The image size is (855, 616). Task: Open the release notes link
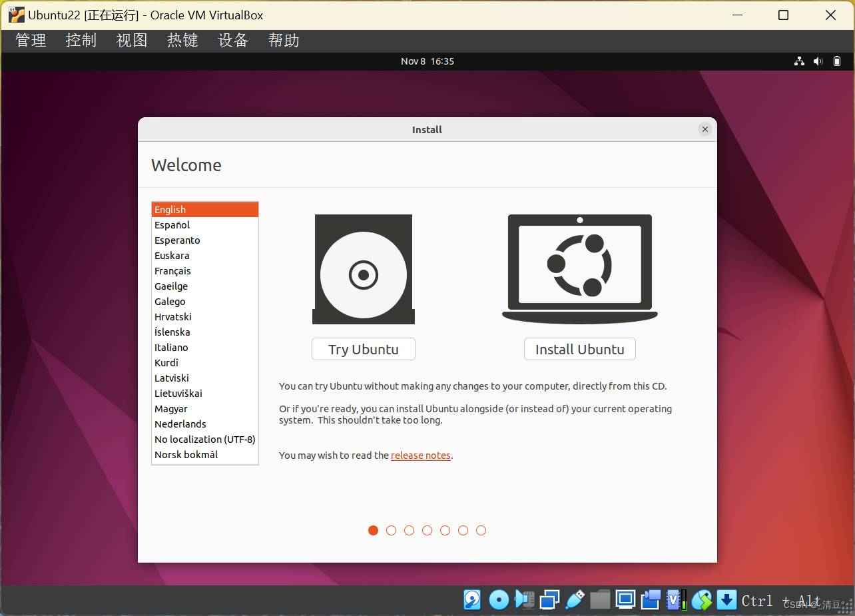click(421, 456)
